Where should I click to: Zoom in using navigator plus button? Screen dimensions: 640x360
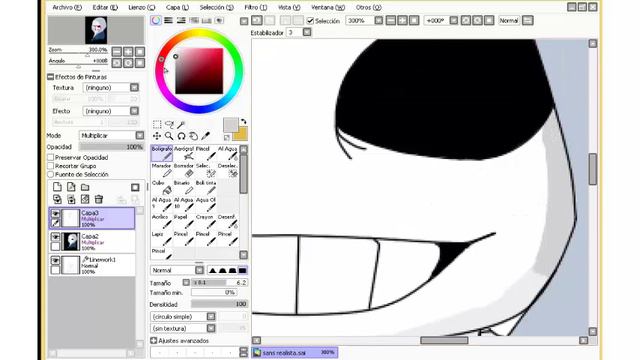[x=128, y=51]
